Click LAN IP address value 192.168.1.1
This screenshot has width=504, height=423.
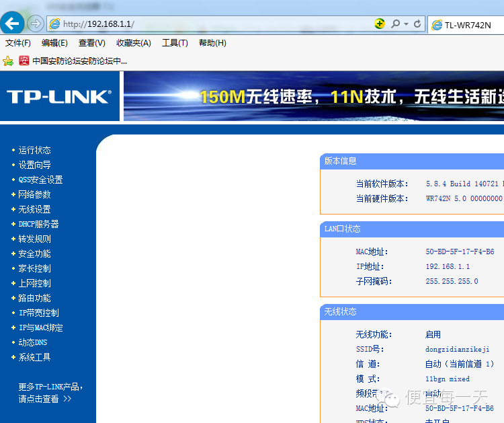[448, 266]
